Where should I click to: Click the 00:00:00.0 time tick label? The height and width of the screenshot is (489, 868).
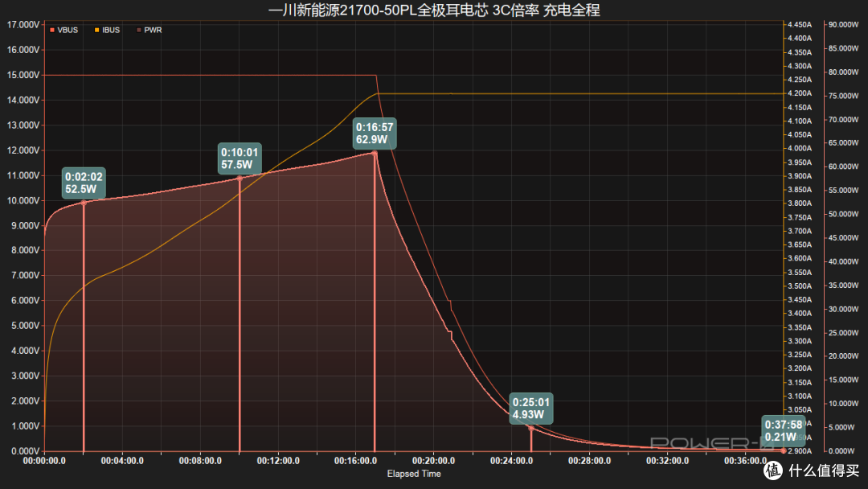tap(44, 461)
